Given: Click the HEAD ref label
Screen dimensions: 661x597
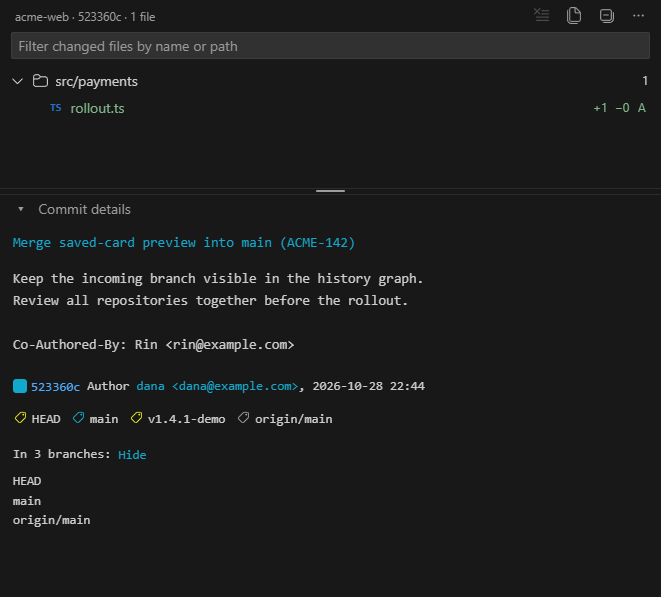Looking at the screenshot, I should coord(46,419).
